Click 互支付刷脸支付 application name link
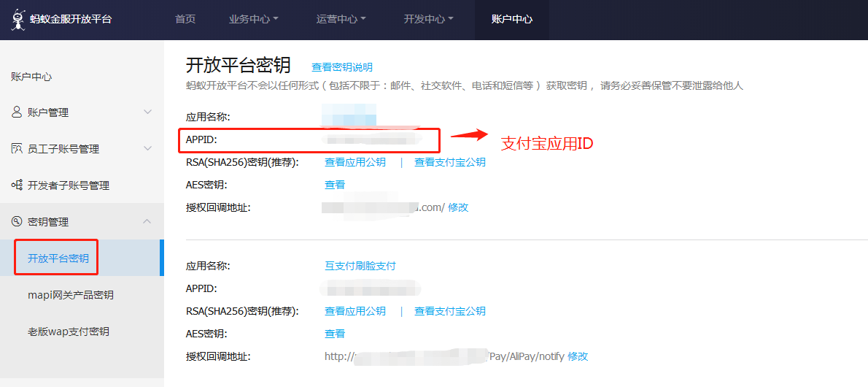 (360, 266)
